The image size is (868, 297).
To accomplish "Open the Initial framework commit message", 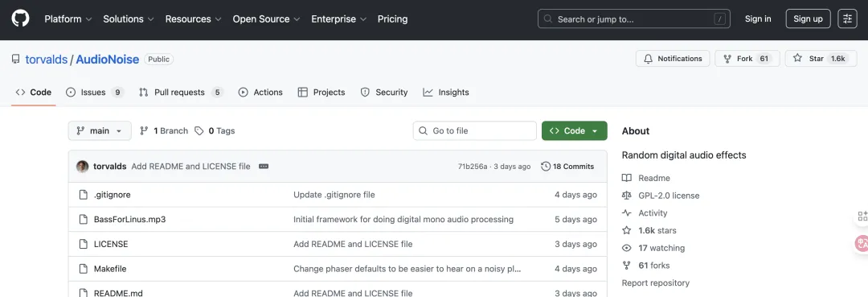I will pos(403,220).
